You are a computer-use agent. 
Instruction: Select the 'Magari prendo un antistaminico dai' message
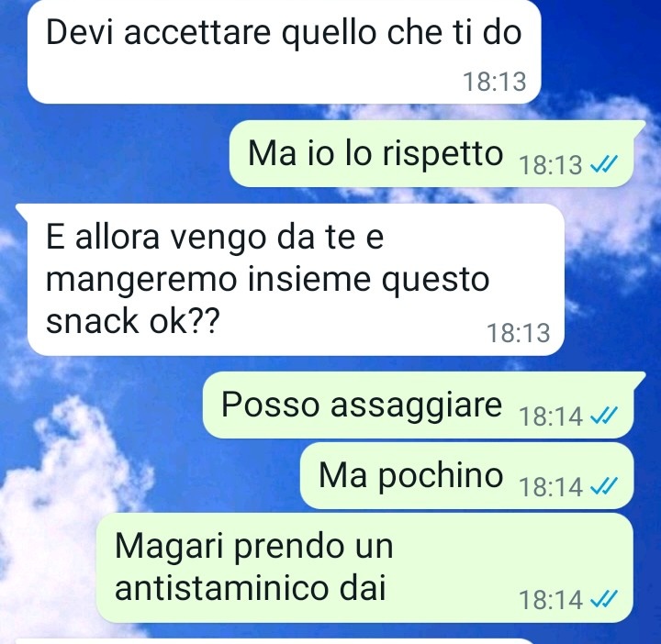(364, 567)
